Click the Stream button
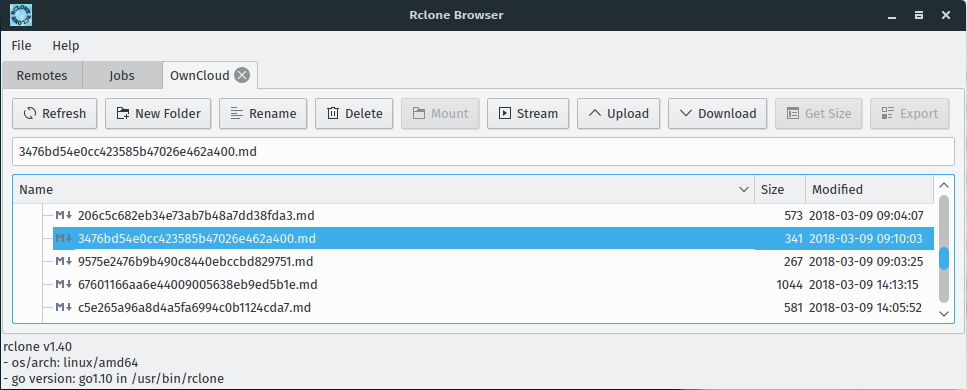Viewport: 967px width, 390px height. (x=528, y=114)
